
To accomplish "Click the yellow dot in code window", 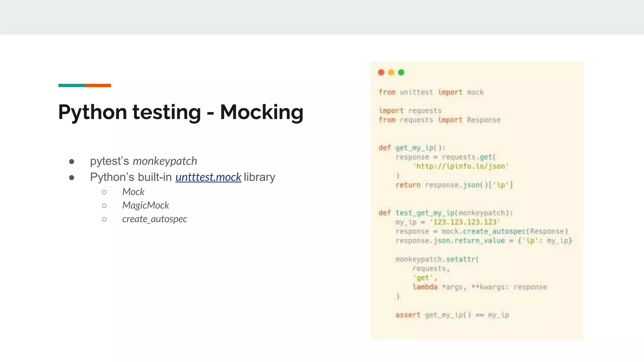I will (391, 73).
